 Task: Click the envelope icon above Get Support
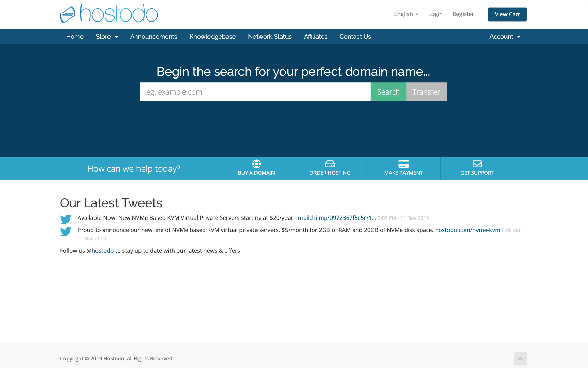(x=477, y=164)
